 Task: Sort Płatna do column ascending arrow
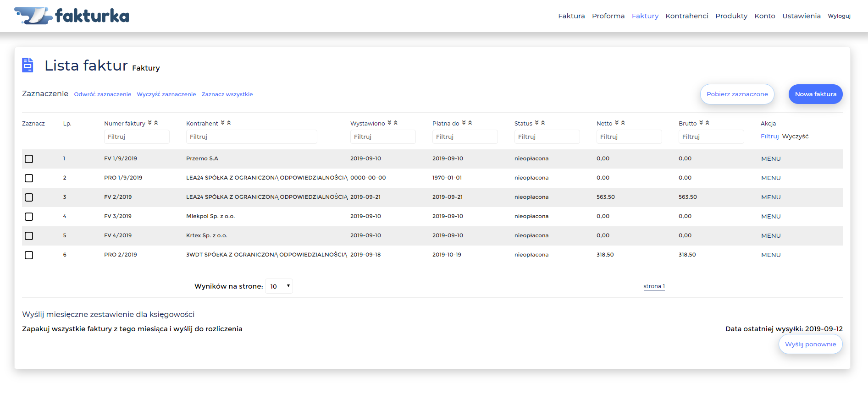point(470,123)
